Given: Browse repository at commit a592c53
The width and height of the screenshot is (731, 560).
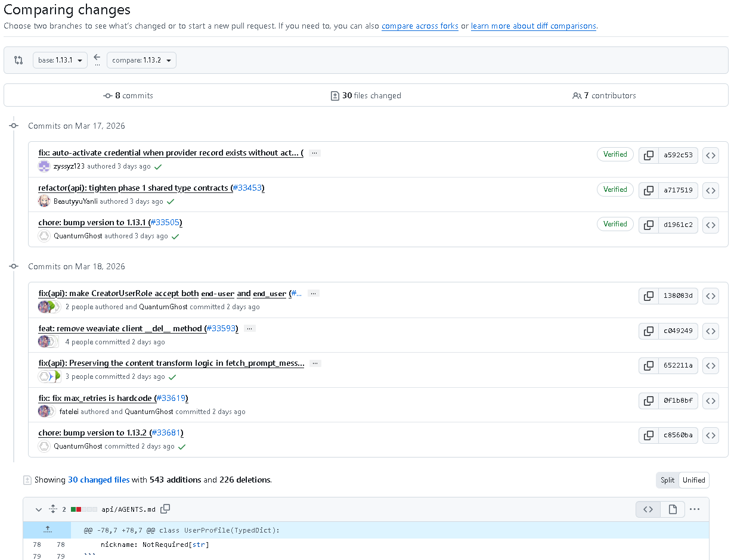Looking at the screenshot, I should click(711, 155).
